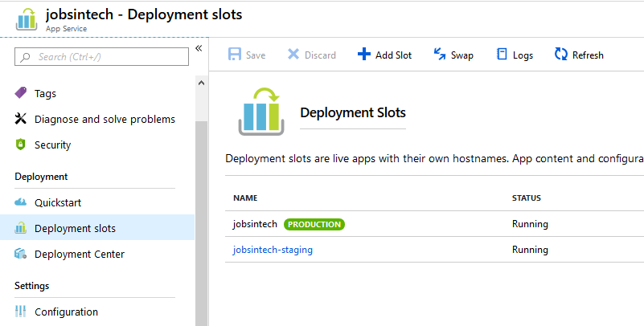
Task: Click the Logs notebook icon
Action: [x=502, y=54]
